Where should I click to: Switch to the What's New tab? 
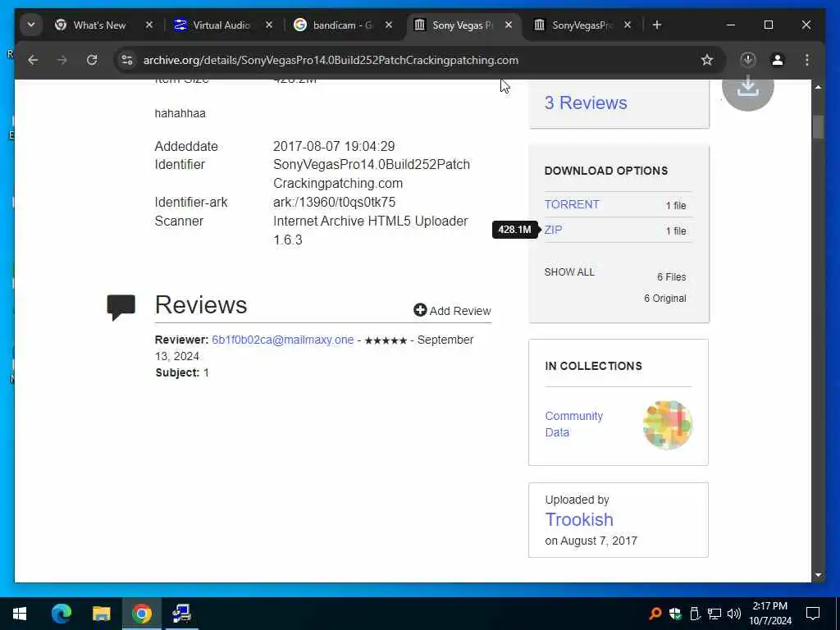click(x=99, y=25)
